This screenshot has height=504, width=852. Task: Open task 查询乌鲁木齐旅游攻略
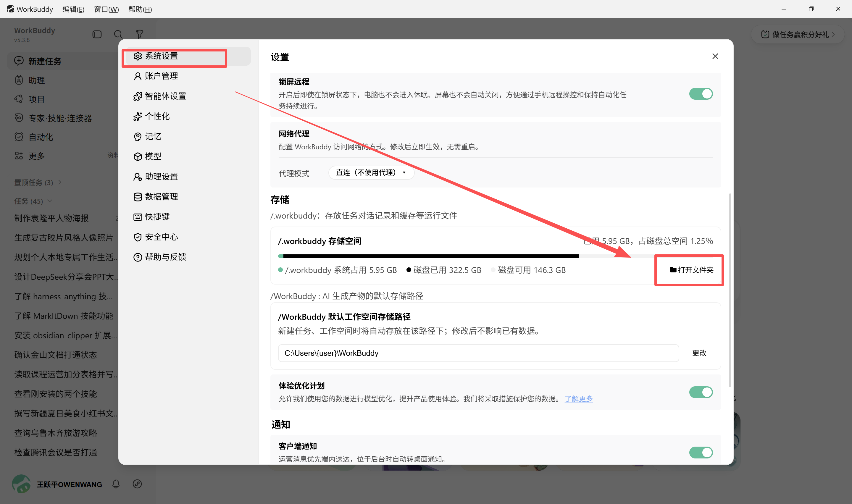(55, 433)
